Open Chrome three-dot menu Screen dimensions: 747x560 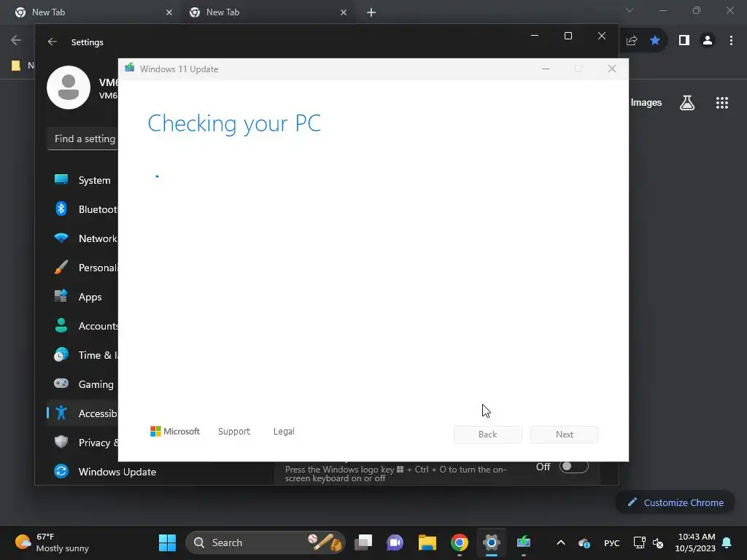coord(731,41)
